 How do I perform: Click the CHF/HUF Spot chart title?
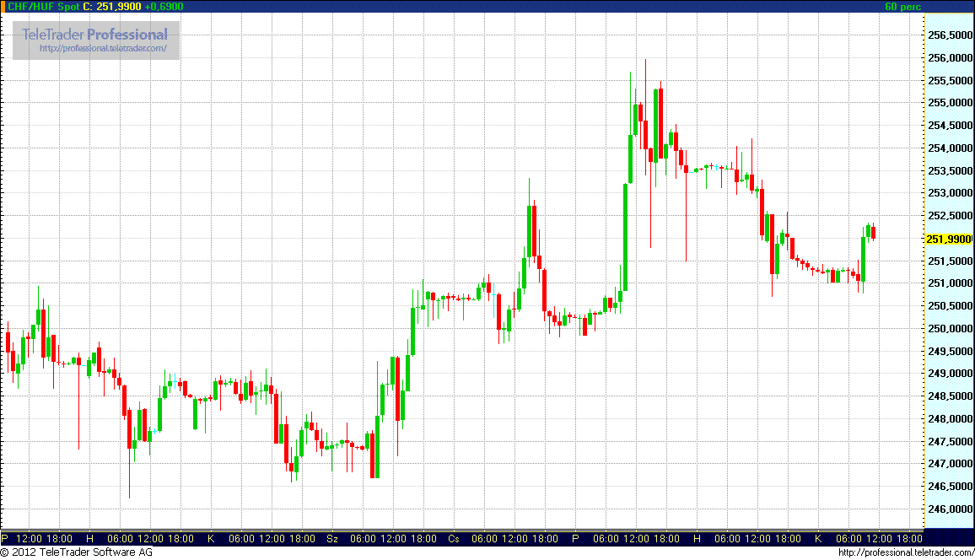point(44,6)
